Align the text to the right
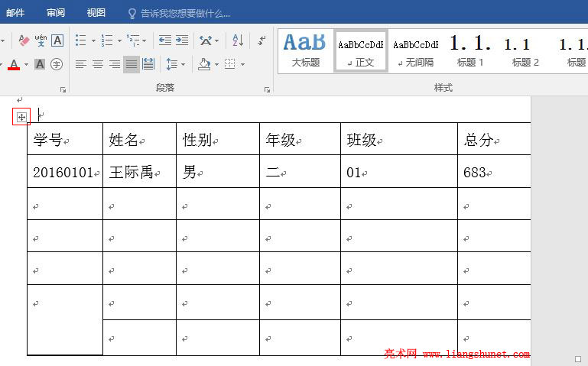This screenshot has height=366, width=588. point(115,64)
